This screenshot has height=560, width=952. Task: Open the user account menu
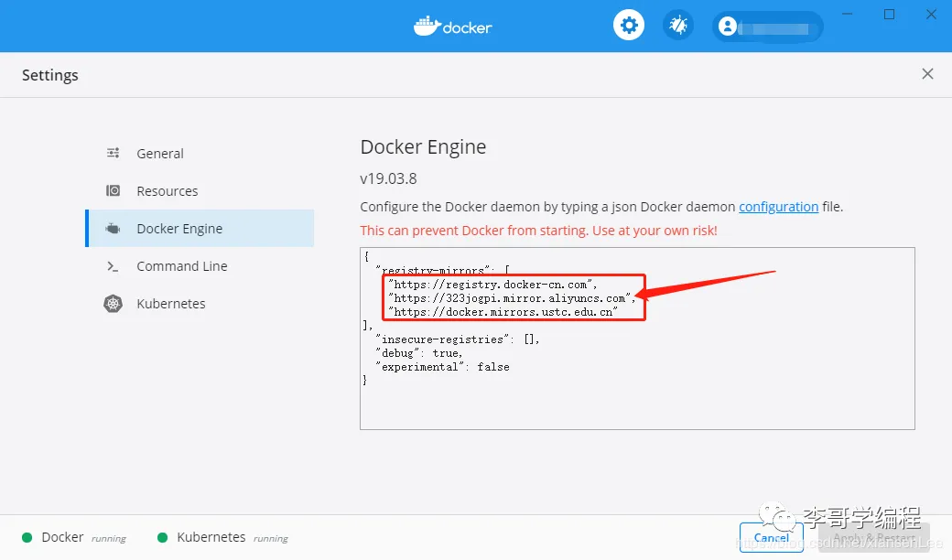(767, 27)
